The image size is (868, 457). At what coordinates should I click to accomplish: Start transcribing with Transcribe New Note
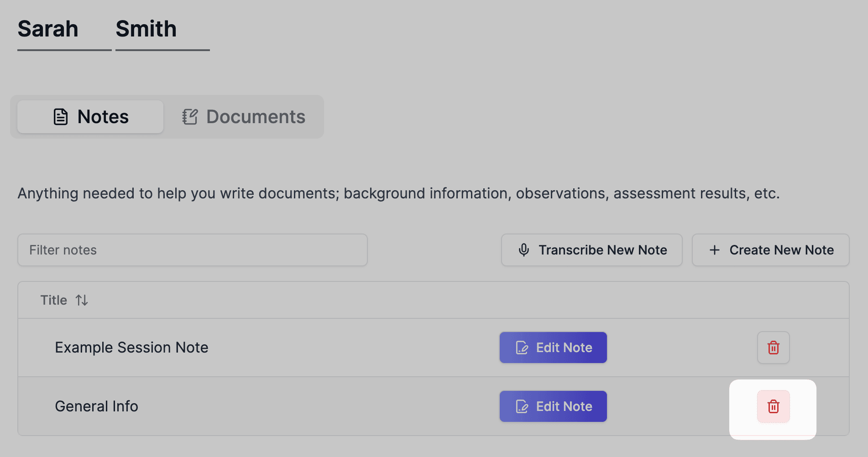click(x=591, y=250)
